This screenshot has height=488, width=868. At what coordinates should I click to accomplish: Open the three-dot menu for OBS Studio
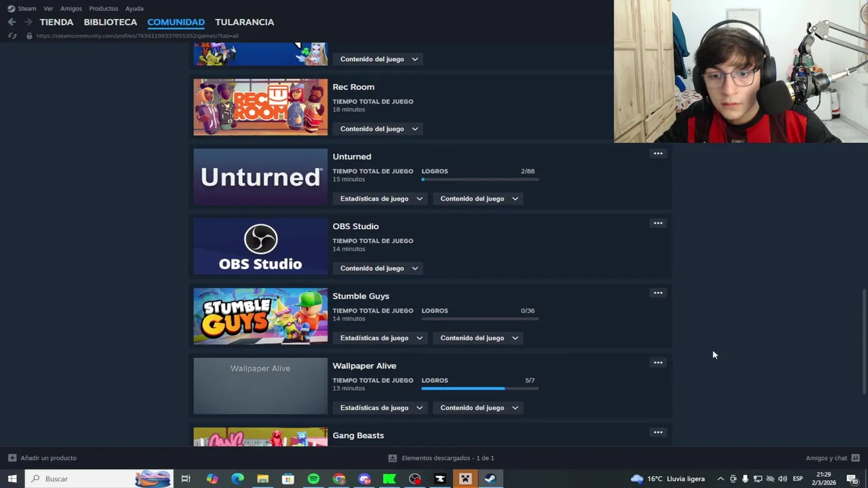(658, 224)
